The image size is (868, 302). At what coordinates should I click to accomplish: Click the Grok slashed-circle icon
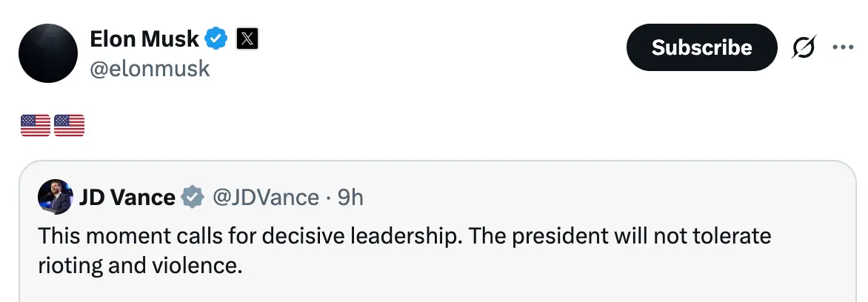804,47
